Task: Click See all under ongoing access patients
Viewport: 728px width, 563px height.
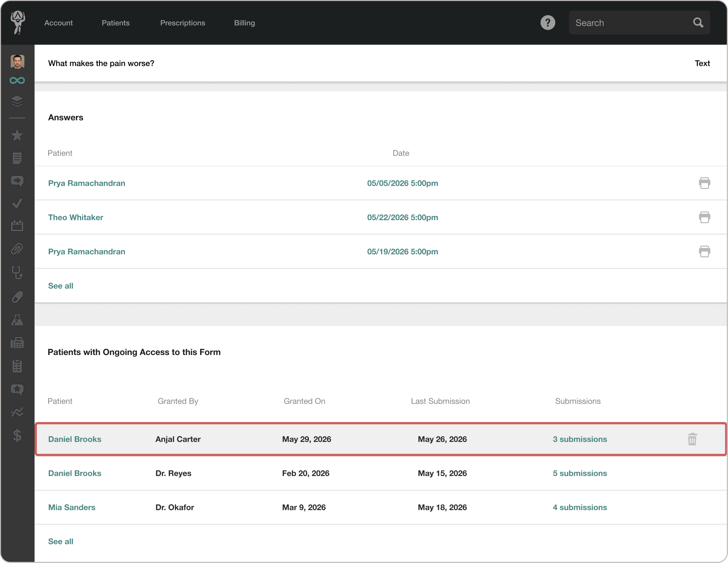Action: (x=61, y=541)
